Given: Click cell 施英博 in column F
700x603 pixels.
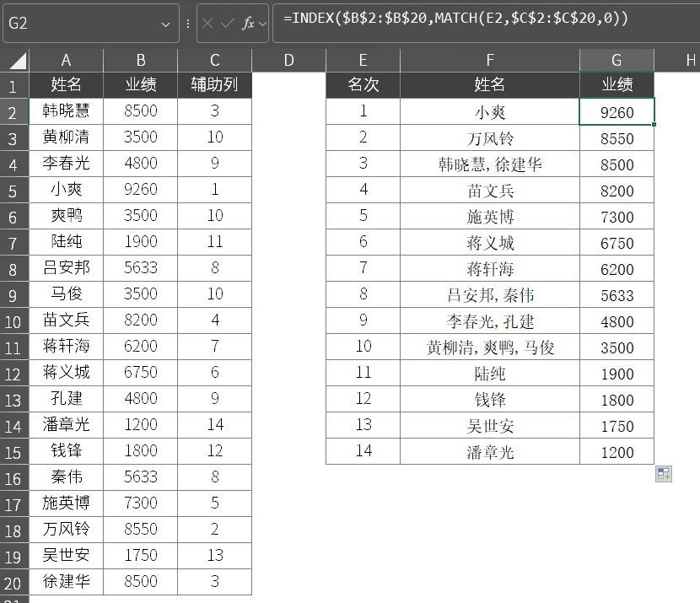Looking at the screenshot, I should pyautogui.click(x=490, y=217).
